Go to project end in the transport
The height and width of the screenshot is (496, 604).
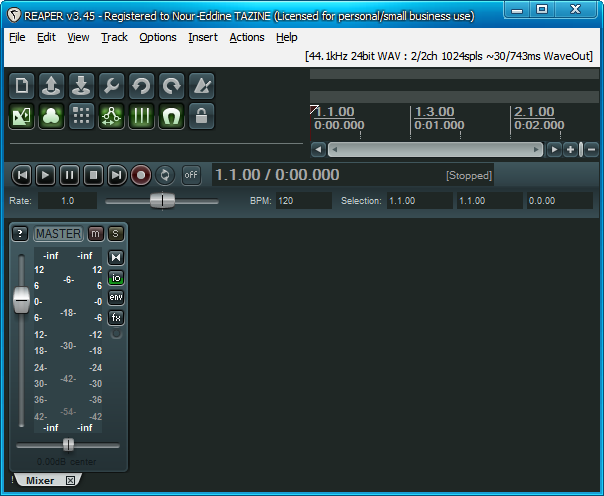[x=117, y=175]
